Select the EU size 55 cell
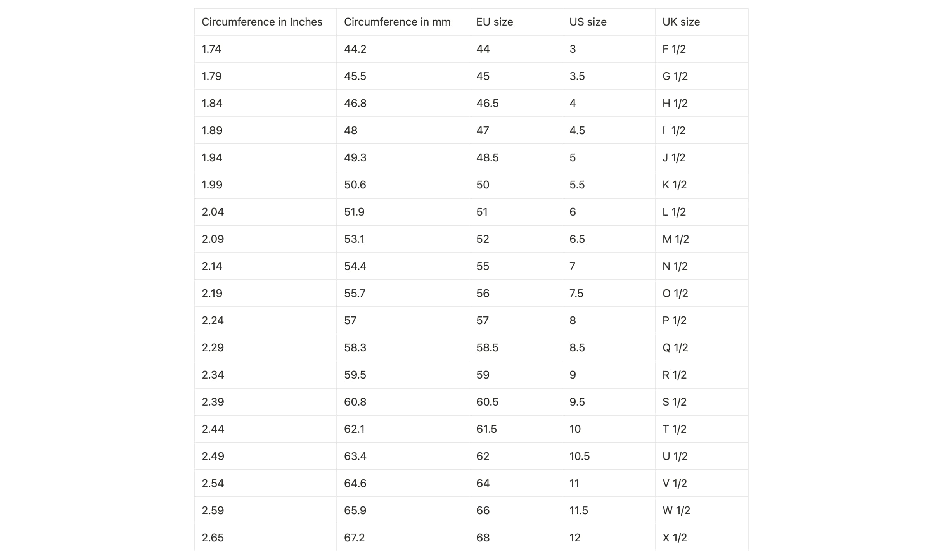Screen dimensions: 943x560 point(483,266)
